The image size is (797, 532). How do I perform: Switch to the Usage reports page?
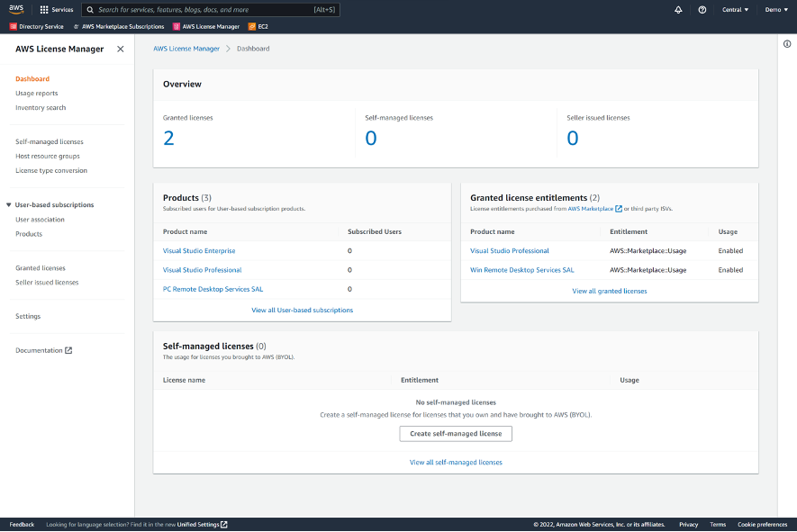(36, 93)
